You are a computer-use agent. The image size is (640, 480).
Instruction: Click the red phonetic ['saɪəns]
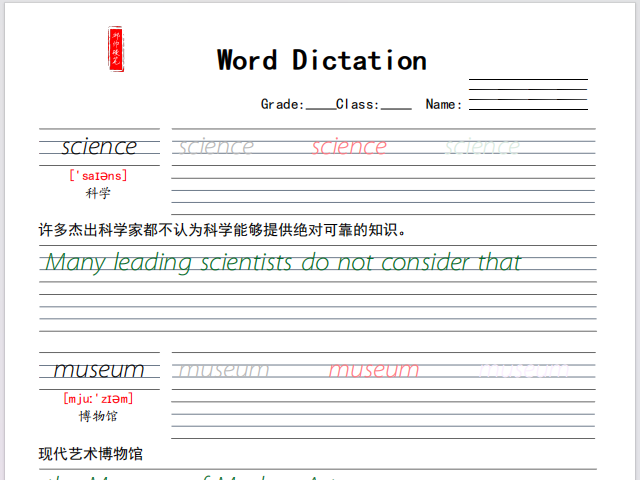click(x=98, y=176)
